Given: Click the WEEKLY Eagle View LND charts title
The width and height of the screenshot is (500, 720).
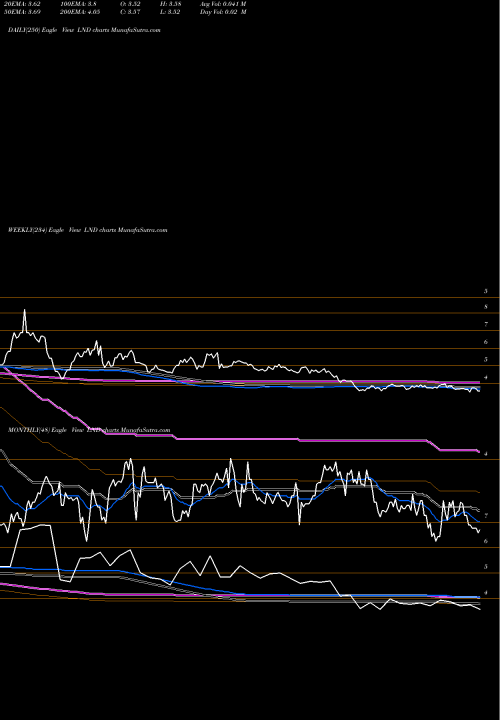Looking at the screenshot, I should (x=88, y=230).
